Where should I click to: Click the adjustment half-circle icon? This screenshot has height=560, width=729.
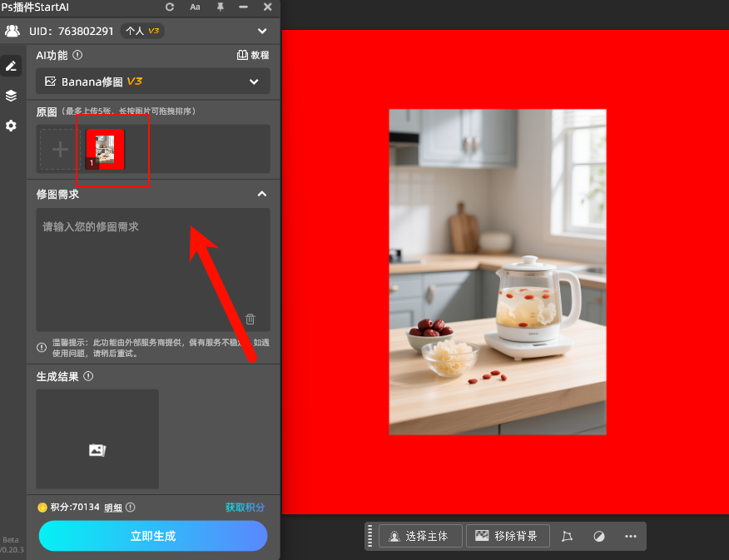599,537
